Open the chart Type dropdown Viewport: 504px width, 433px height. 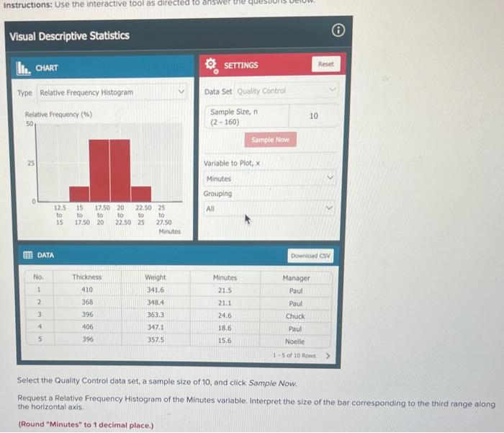click(x=112, y=92)
